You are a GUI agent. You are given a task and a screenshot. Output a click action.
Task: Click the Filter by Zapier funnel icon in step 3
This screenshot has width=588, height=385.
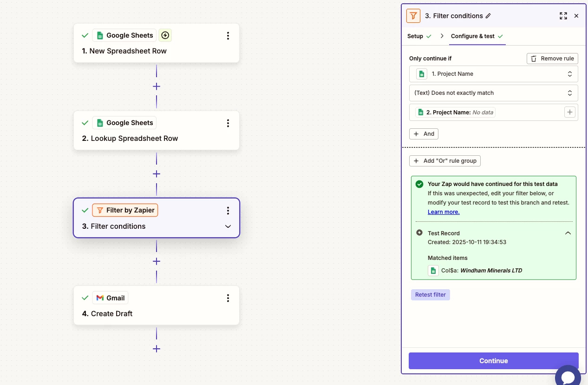coord(100,210)
